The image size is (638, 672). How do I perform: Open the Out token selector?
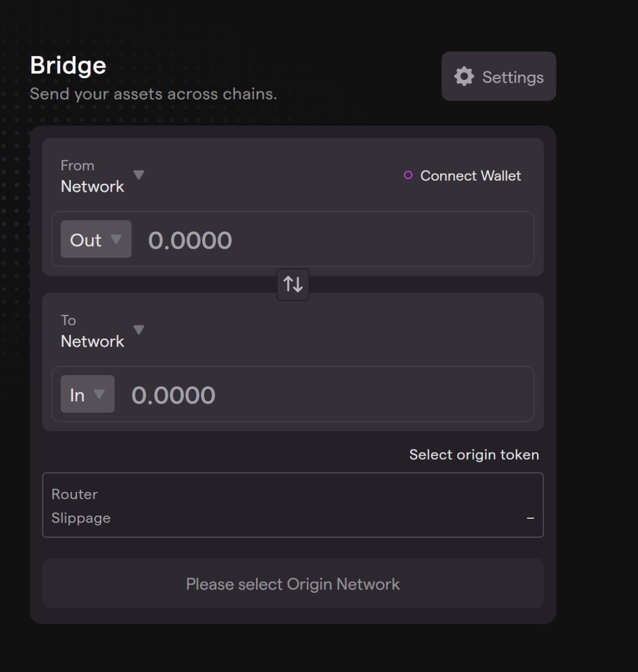click(86, 240)
